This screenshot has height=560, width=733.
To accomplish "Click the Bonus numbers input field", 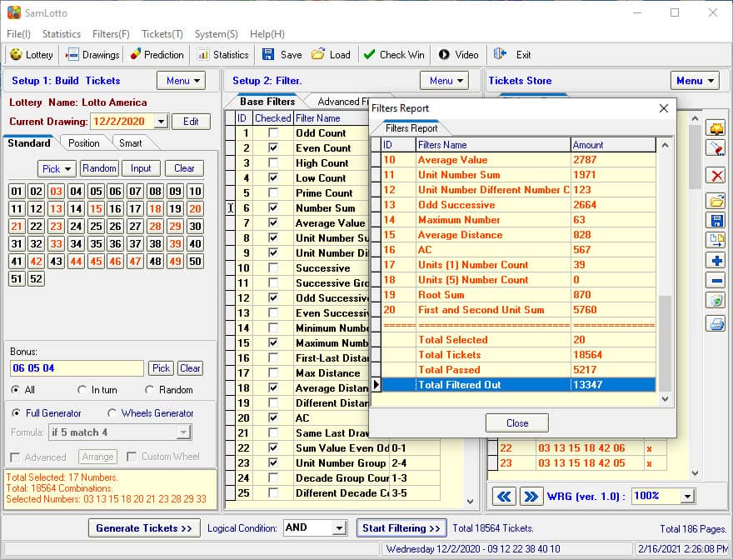I will click(x=77, y=368).
